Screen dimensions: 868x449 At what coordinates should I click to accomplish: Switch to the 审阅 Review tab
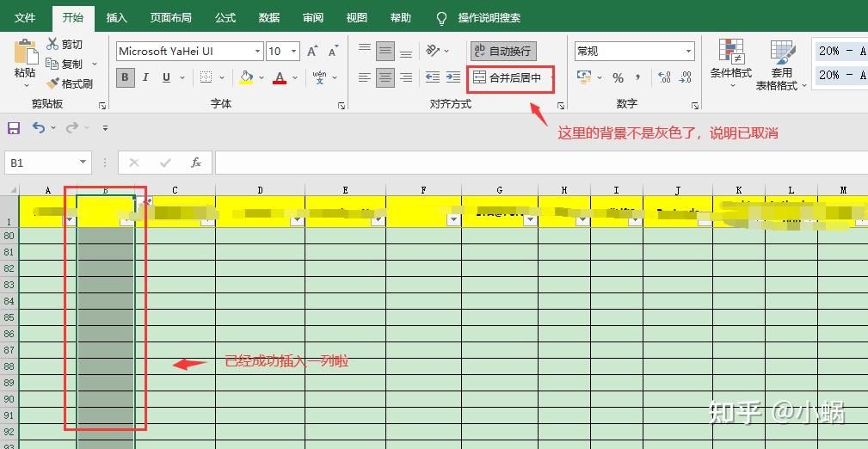(313, 18)
